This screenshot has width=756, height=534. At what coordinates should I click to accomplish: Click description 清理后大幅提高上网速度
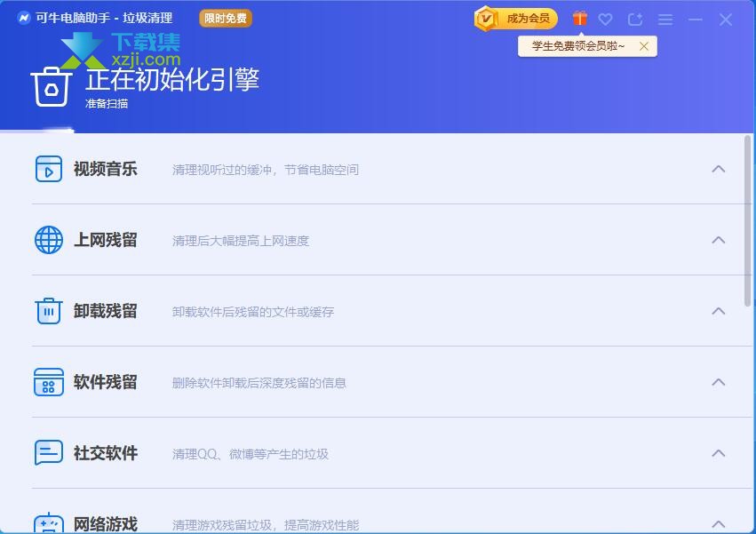(241, 241)
